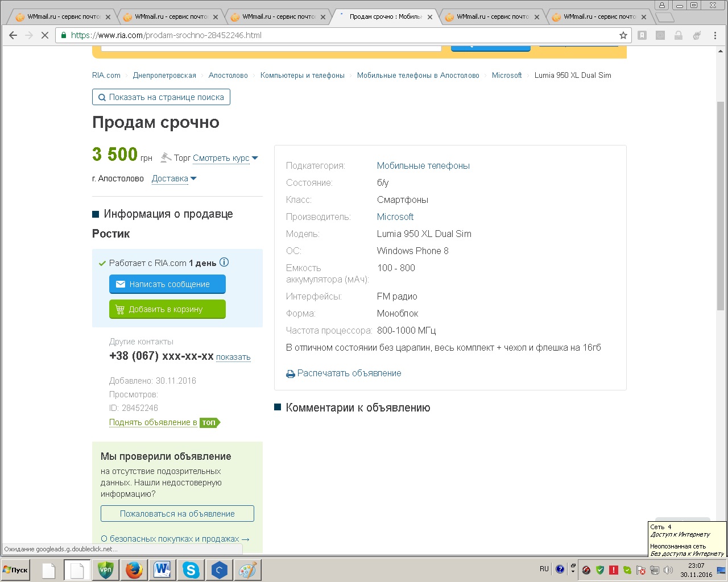Viewport: 728px width, 582px height.
Task: Click the vertical scrollbar thumb
Action: [721, 205]
